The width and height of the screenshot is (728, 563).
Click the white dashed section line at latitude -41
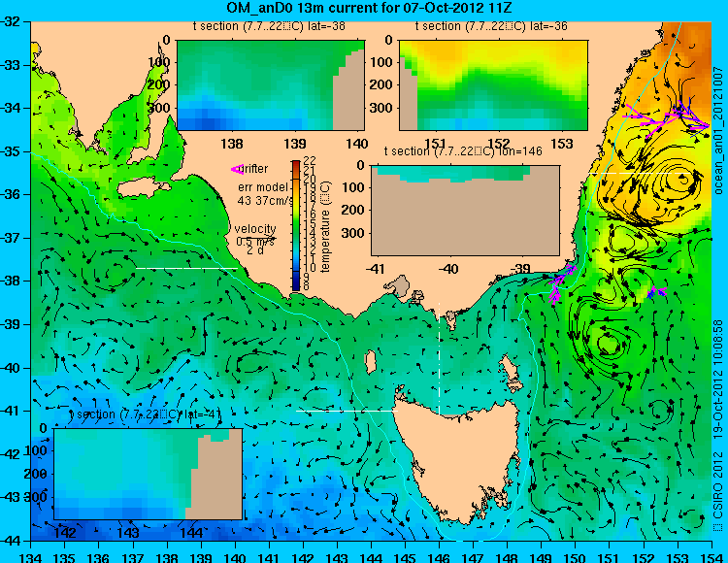[x=347, y=411]
